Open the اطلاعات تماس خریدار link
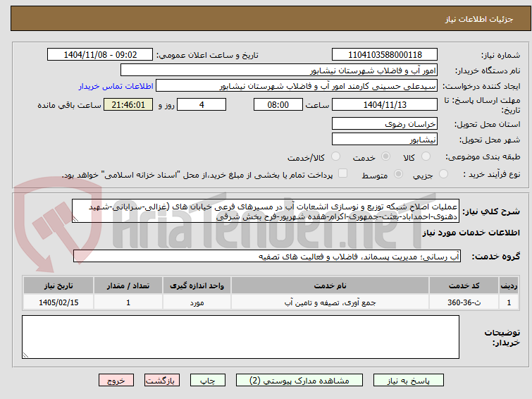Image resolution: width=532 pixels, height=399 pixels. click(116, 86)
